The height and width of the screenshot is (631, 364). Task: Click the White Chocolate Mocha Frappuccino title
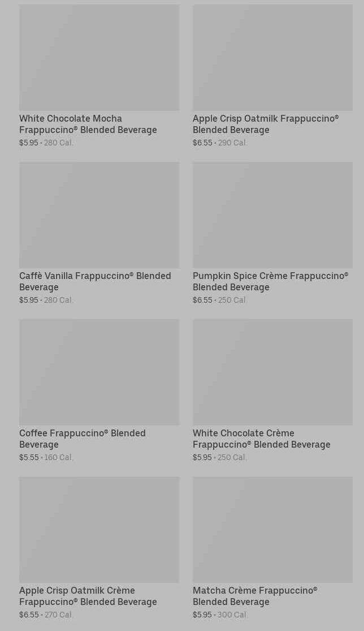[x=88, y=124]
